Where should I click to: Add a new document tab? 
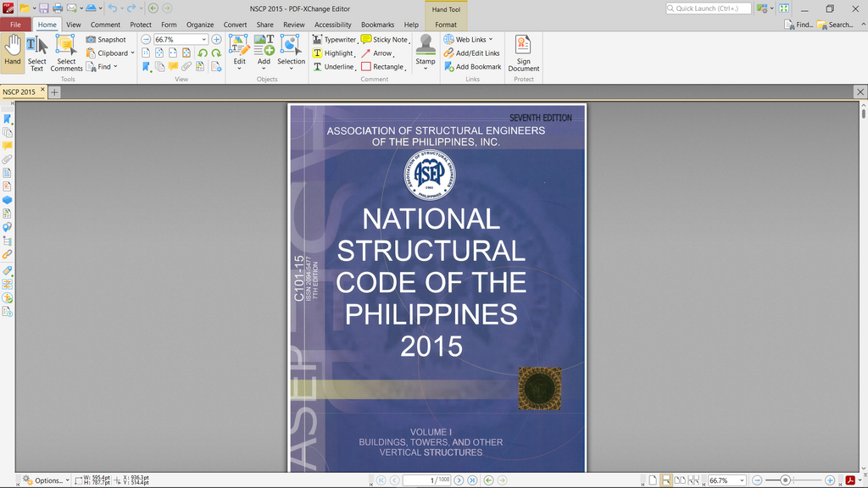tap(54, 92)
